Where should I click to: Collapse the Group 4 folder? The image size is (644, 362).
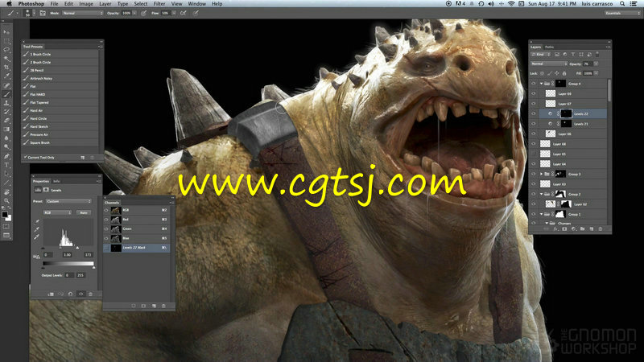[541, 84]
